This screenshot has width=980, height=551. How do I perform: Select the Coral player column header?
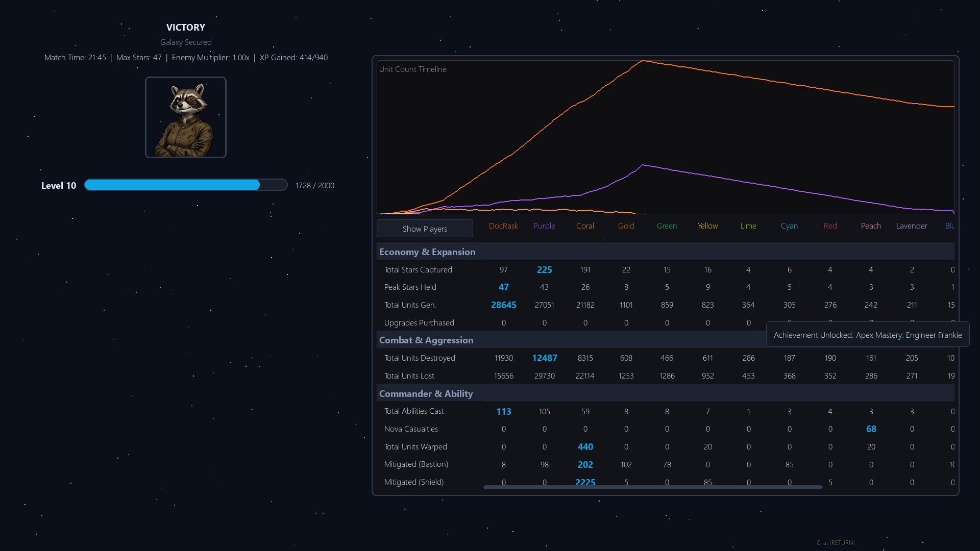click(585, 226)
